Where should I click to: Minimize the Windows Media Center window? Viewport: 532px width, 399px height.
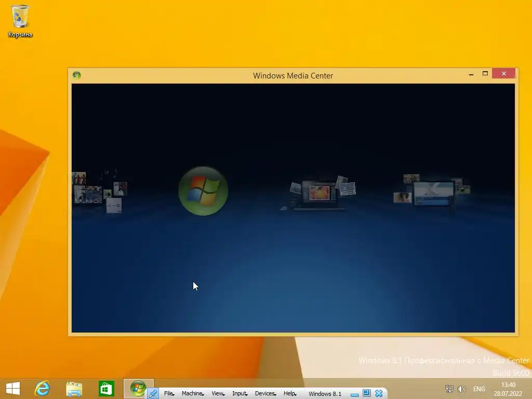471,74
